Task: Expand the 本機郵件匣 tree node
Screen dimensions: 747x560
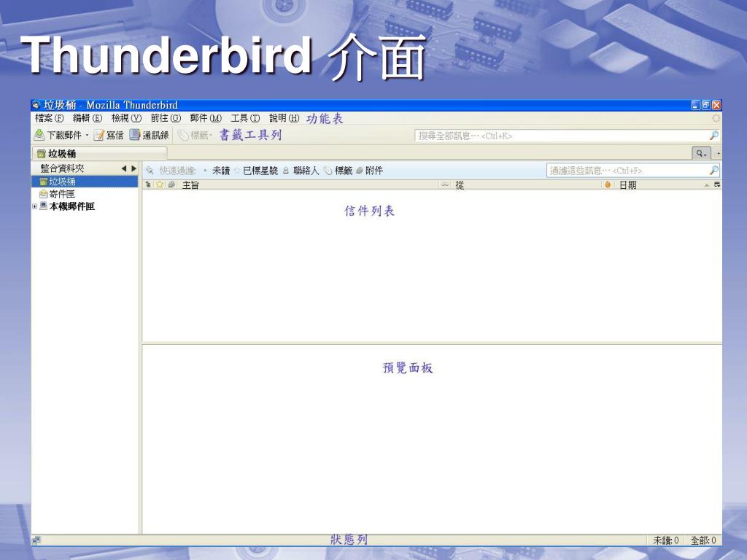Action: pyautogui.click(x=35, y=206)
